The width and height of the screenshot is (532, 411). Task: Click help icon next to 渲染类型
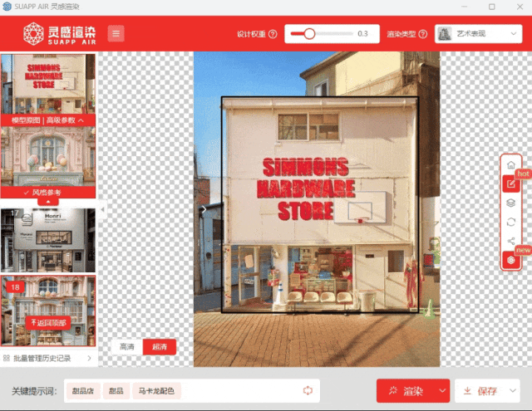423,34
